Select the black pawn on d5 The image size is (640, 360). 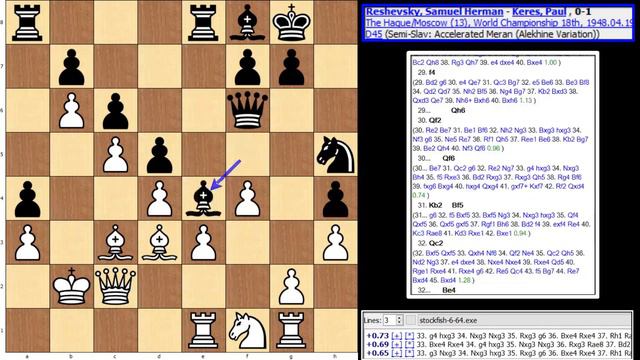[x=159, y=154]
